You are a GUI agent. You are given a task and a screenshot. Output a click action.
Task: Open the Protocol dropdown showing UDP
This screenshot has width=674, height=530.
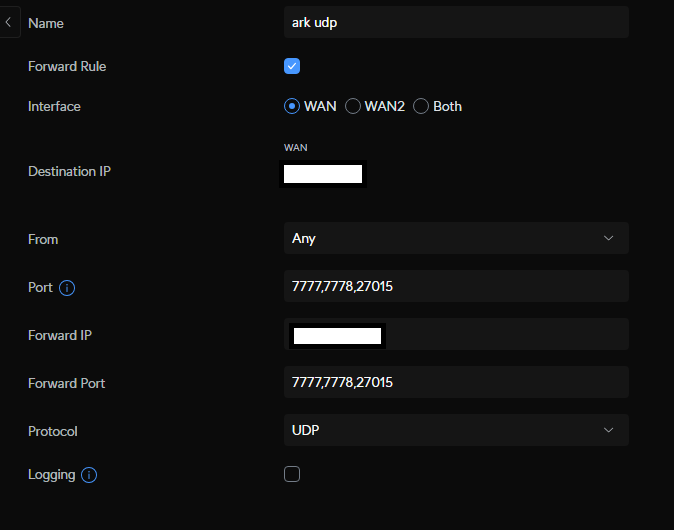[x=456, y=430]
